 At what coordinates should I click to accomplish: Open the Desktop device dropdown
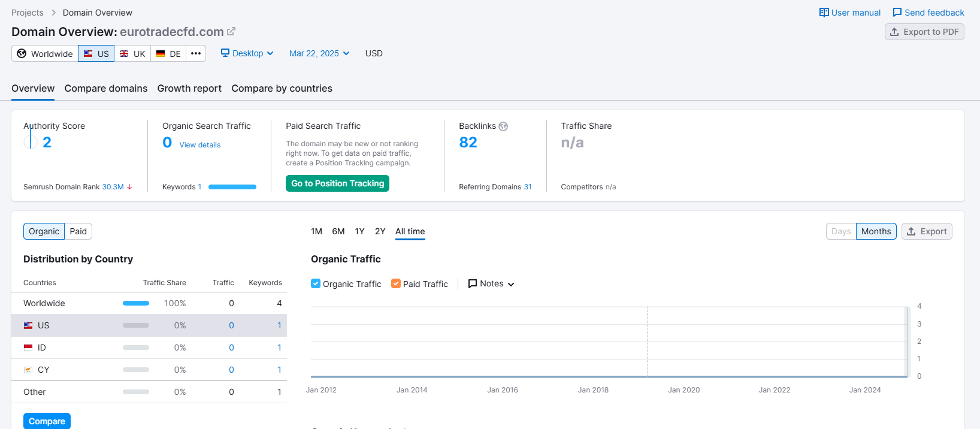[247, 53]
